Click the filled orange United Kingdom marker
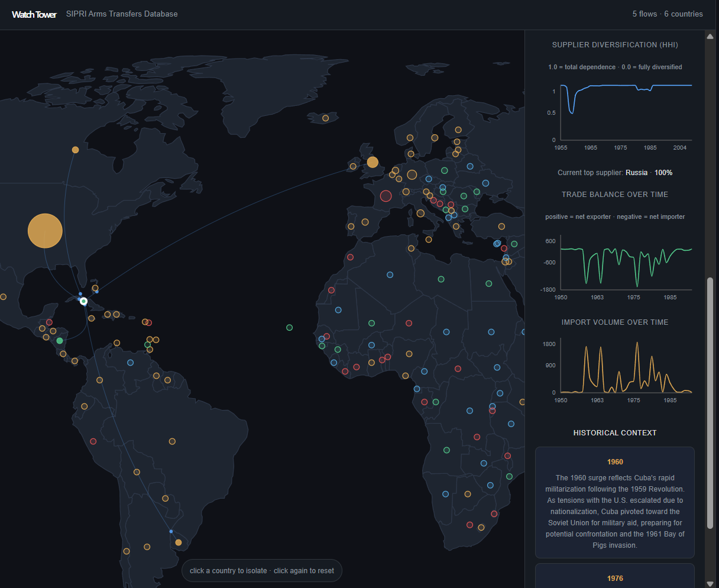719x588 pixels. tap(373, 162)
